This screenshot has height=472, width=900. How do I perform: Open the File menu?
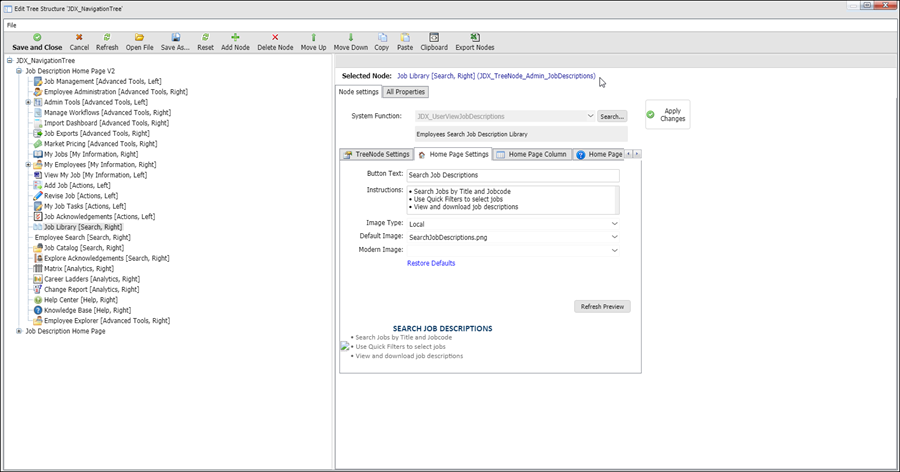(x=12, y=24)
